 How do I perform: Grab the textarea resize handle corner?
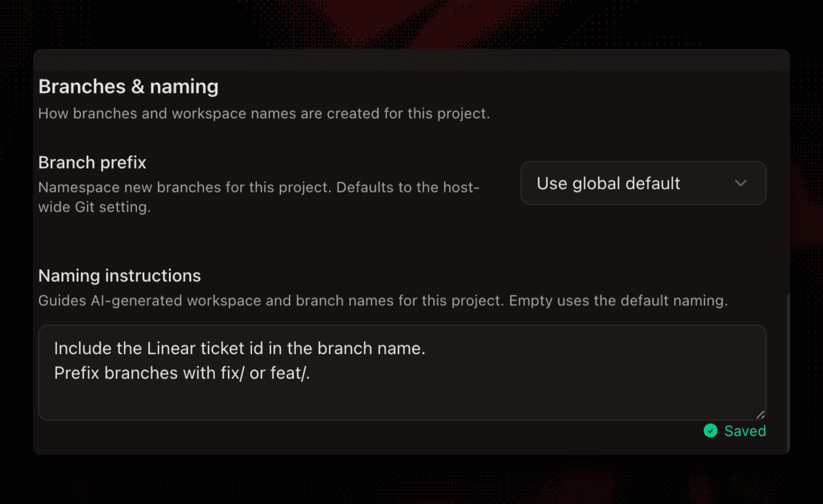click(x=760, y=414)
